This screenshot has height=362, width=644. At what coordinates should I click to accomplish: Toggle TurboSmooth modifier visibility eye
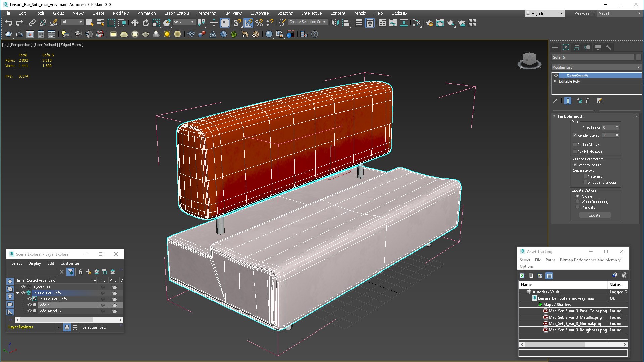(556, 76)
